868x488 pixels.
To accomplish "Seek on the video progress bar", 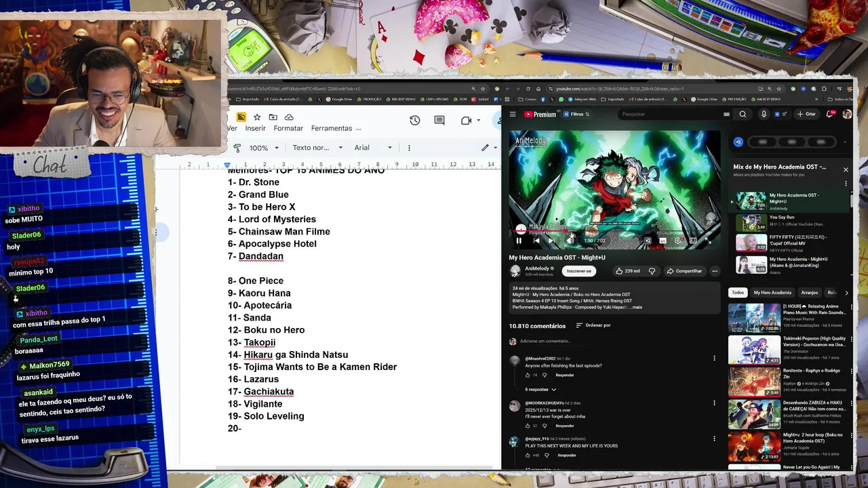I will click(614, 231).
